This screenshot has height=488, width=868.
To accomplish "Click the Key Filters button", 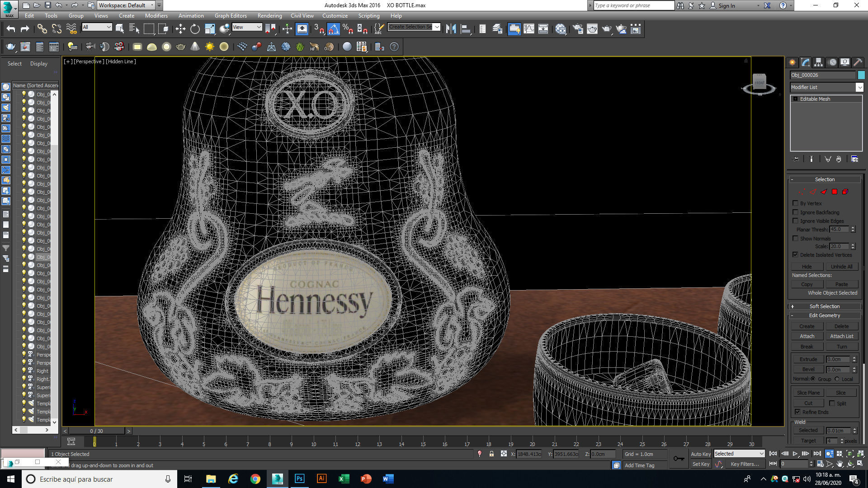I will click(x=745, y=464).
